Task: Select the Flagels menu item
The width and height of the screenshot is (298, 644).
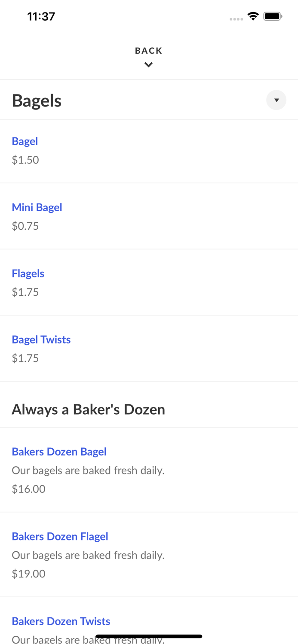Action: point(28,273)
